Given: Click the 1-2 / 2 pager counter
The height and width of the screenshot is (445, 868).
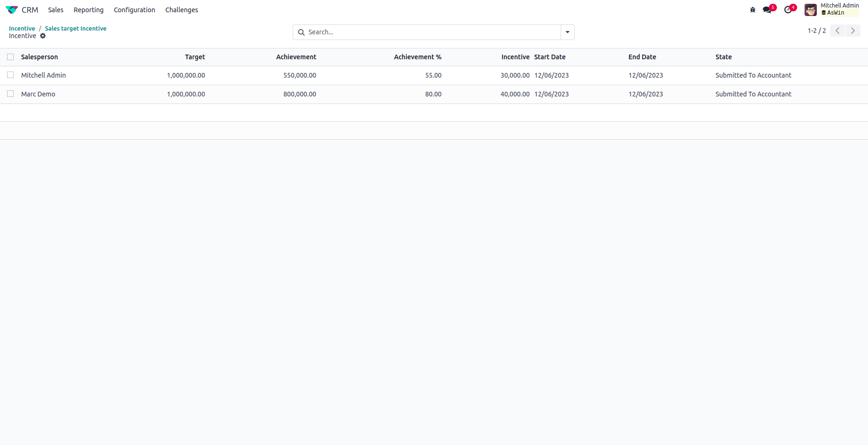Looking at the screenshot, I should 817,31.
